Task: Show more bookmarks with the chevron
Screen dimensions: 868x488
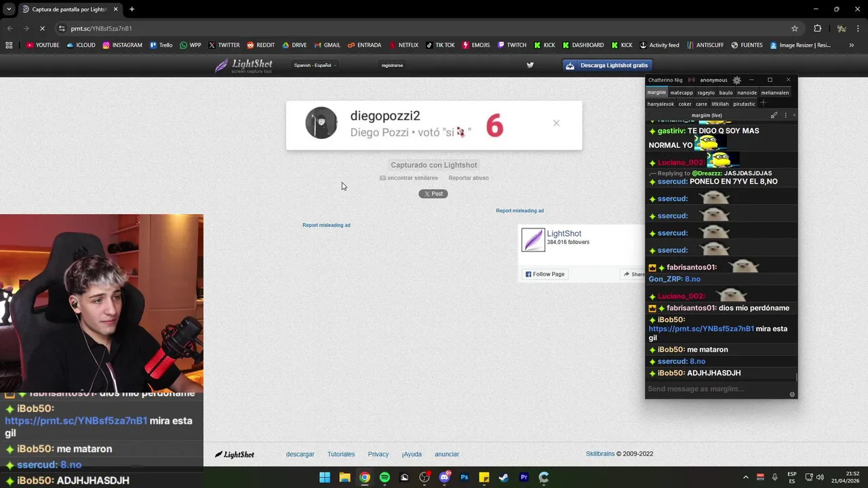Action: [852, 45]
